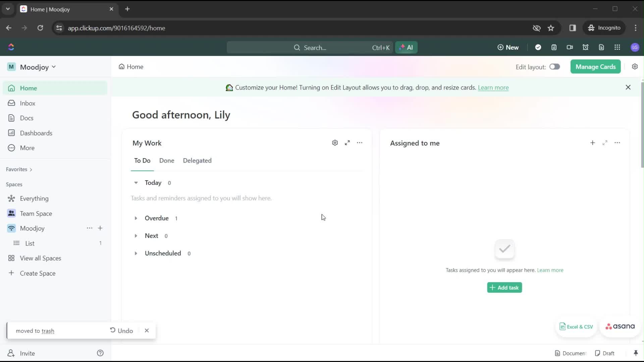Open the New item creator

point(508,47)
